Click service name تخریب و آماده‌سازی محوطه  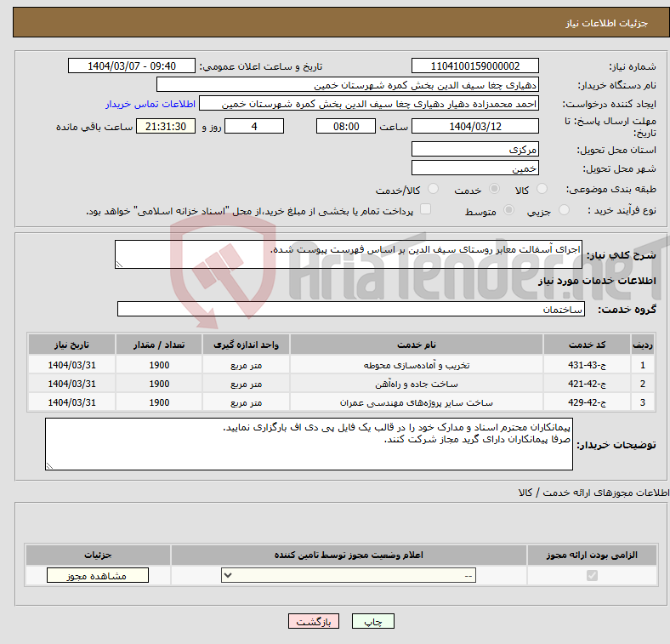[416, 365]
